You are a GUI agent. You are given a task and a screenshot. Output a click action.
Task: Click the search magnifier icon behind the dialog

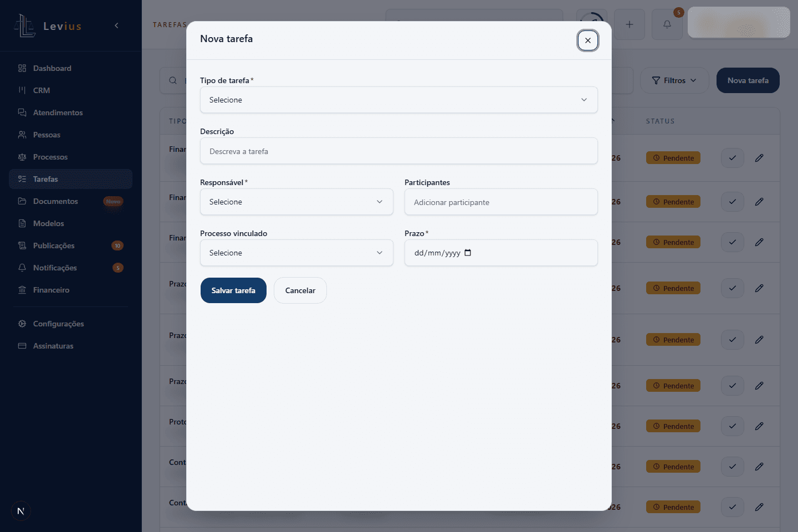(173, 80)
